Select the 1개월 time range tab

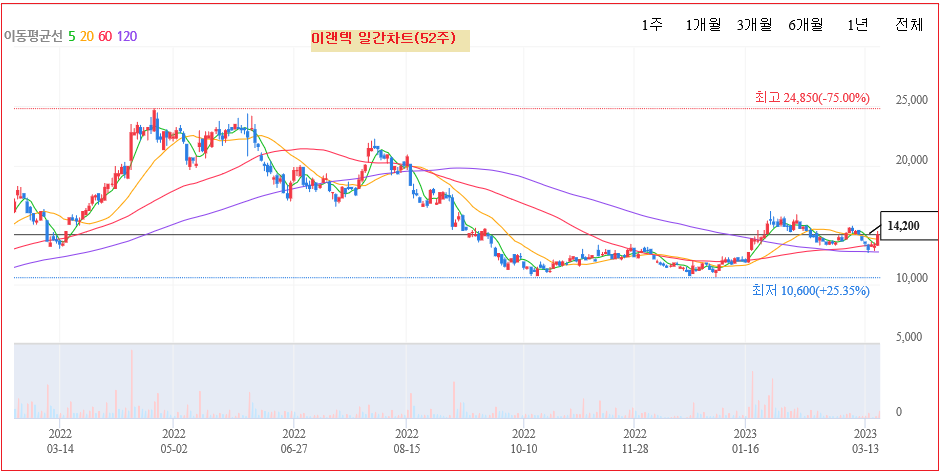pos(703,25)
